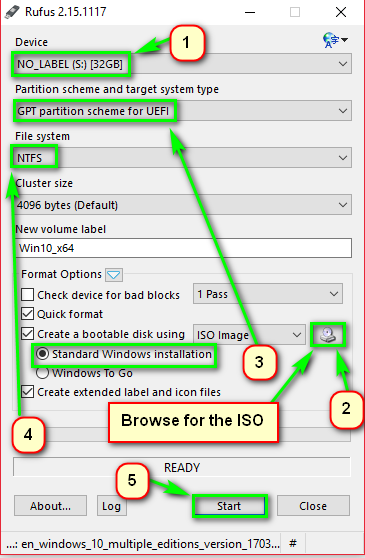Screen dimensions: 365x558
Task: Select Standard Windows installation radio option
Action: coord(42,354)
